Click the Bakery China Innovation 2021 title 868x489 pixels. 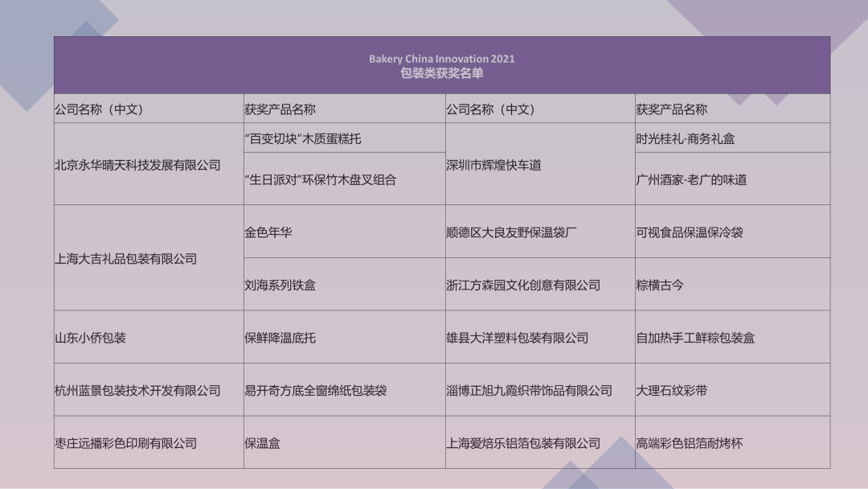pos(442,59)
